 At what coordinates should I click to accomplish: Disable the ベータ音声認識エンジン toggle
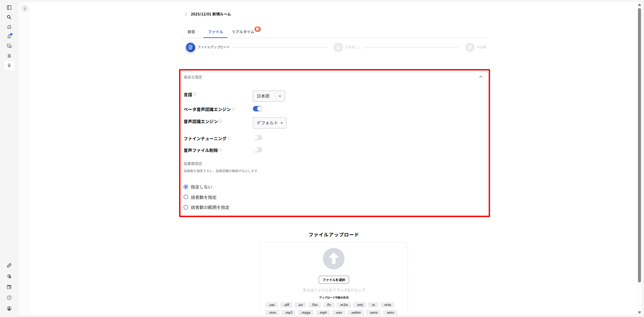click(x=257, y=109)
